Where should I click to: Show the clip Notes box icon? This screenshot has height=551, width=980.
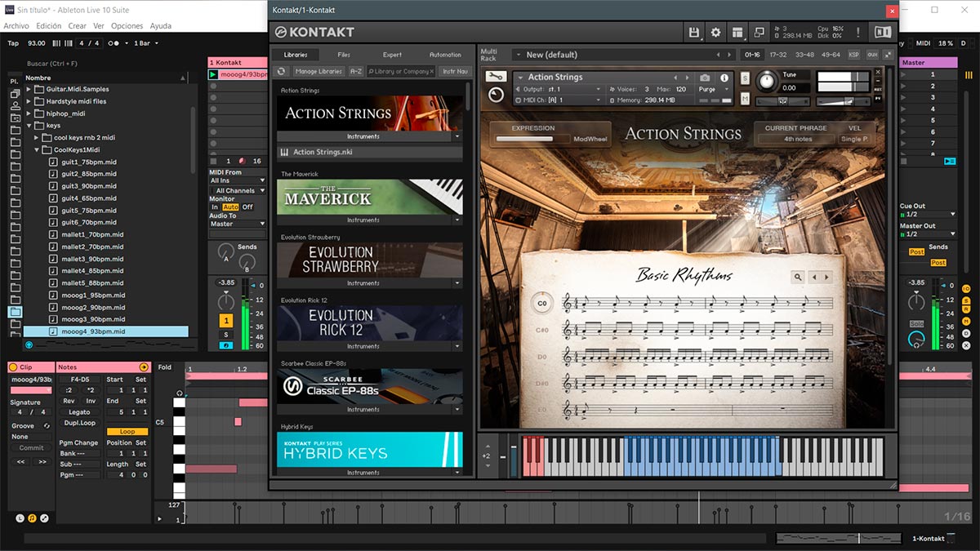(32, 518)
